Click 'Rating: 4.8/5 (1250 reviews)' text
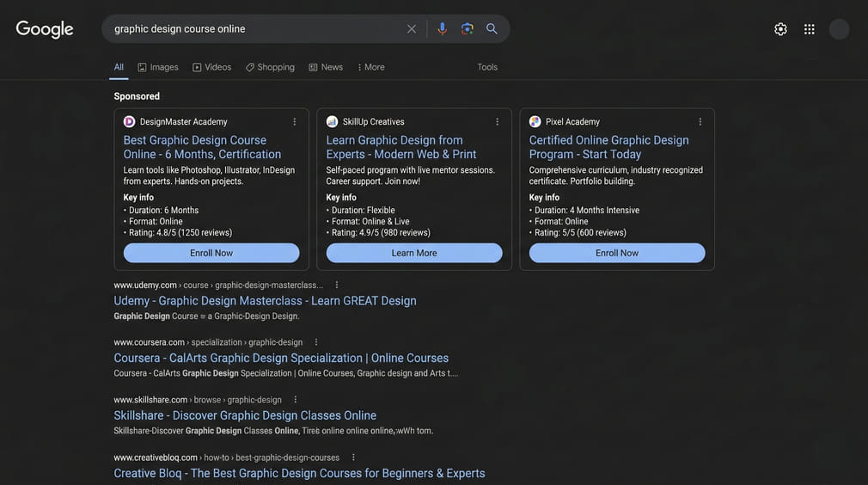Viewport: 868px width, 485px height. tap(180, 232)
